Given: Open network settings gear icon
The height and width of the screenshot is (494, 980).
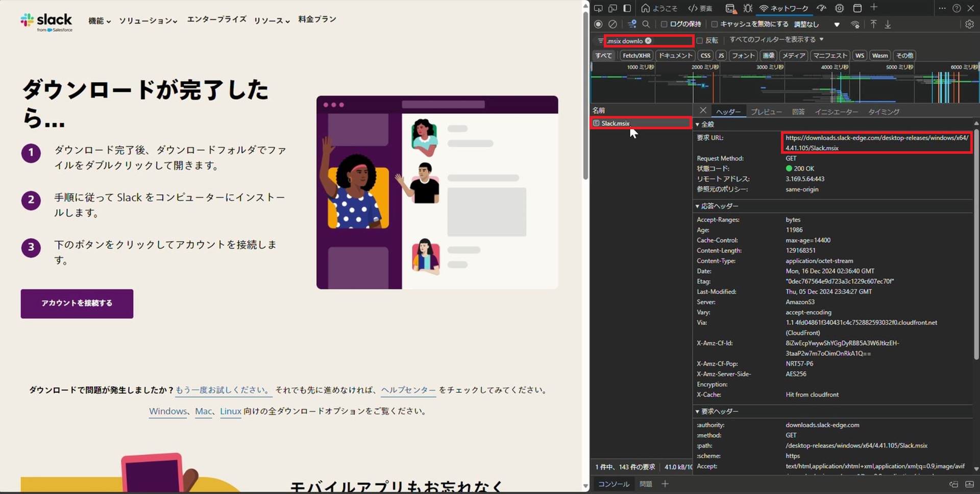Looking at the screenshot, I should (x=969, y=24).
